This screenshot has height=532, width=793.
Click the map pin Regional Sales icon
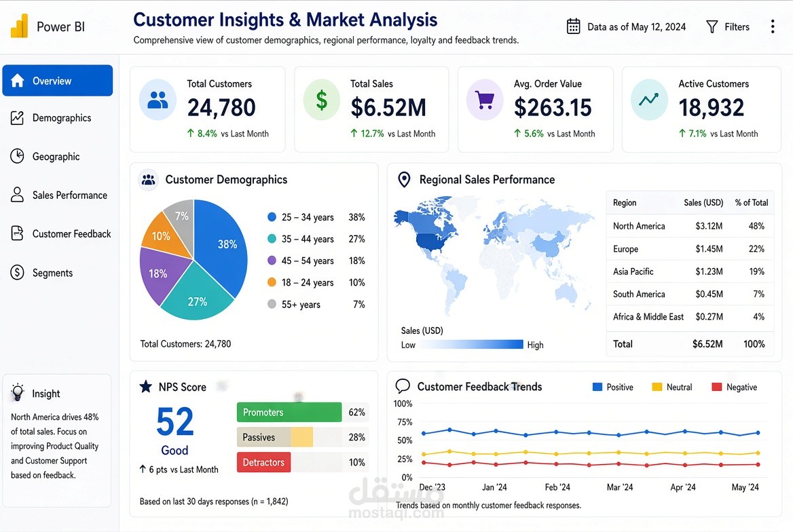(x=404, y=180)
